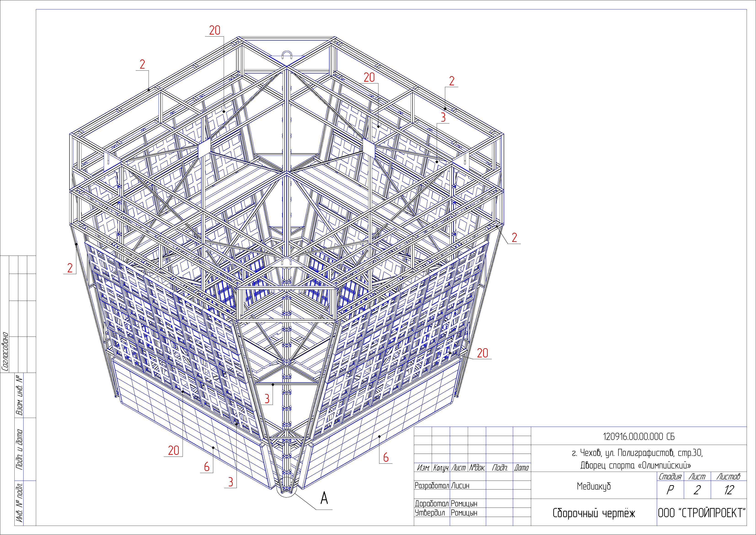Select the 'Доработал' row label
756x535 pixels.
(432, 504)
